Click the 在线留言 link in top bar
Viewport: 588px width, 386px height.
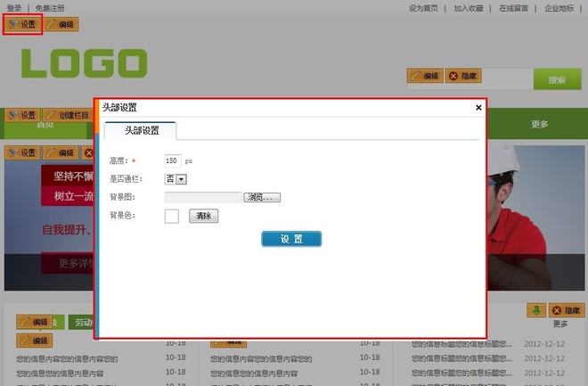tap(513, 8)
